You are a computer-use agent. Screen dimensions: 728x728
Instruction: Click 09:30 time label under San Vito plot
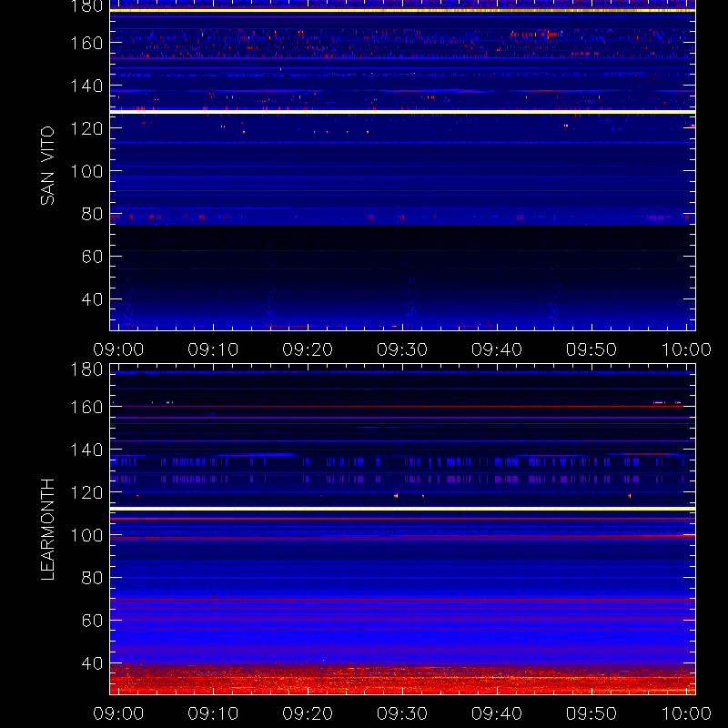[402, 349]
